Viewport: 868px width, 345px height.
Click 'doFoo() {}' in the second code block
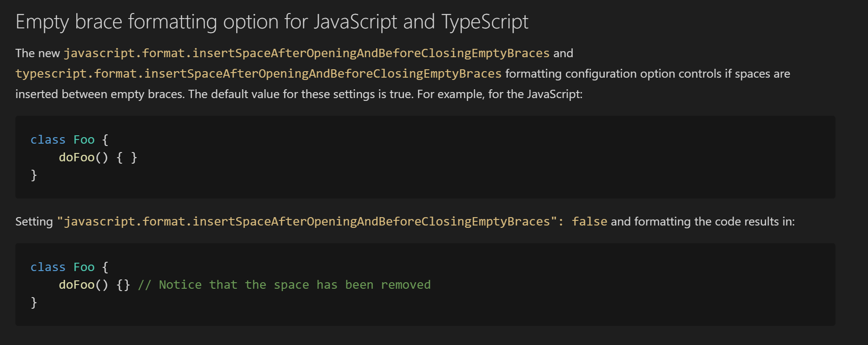(94, 285)
